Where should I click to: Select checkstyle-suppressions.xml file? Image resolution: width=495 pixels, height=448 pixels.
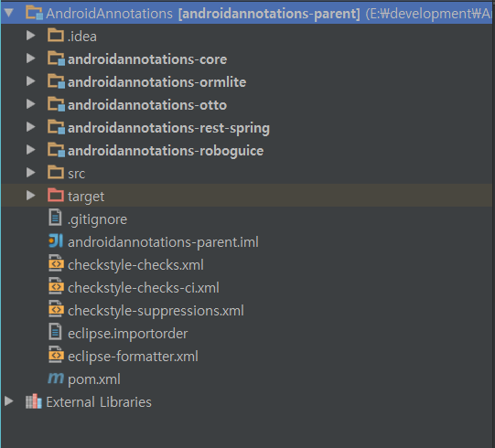156,311
